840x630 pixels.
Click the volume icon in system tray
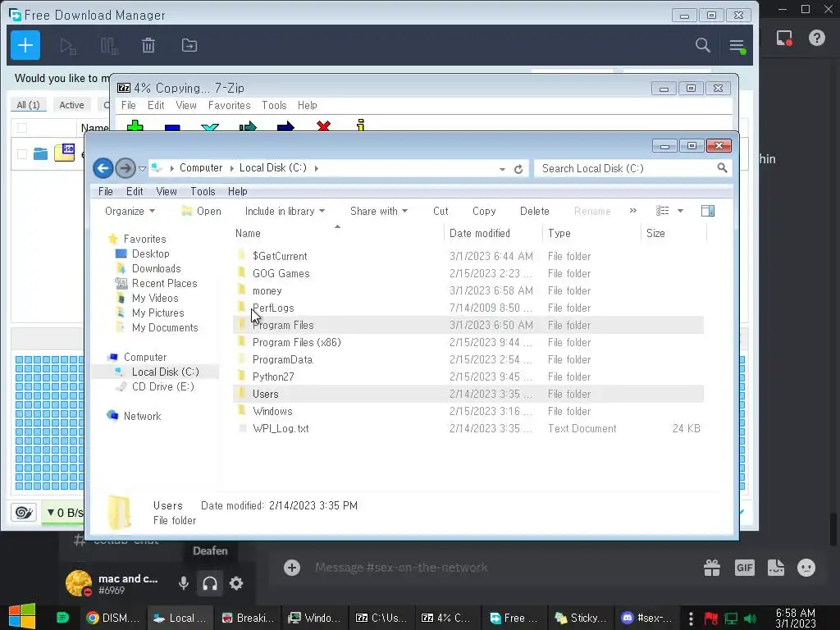(751, 619)
